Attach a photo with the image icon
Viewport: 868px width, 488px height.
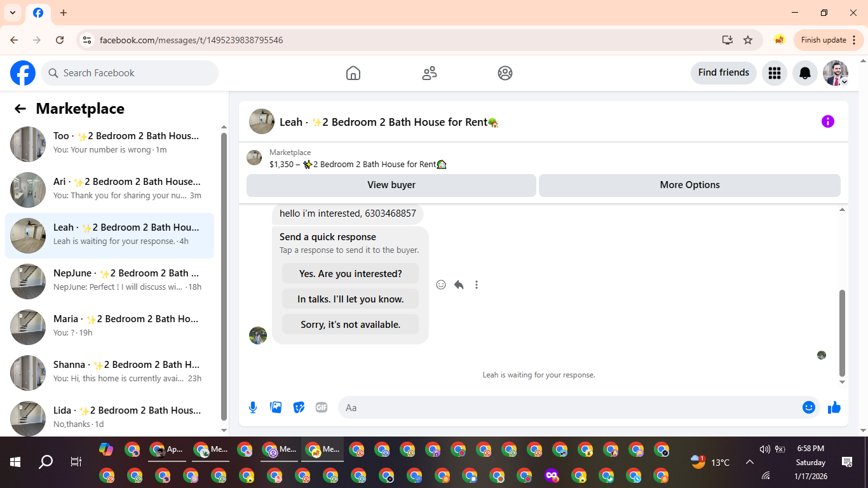click(x=276, y=407)
